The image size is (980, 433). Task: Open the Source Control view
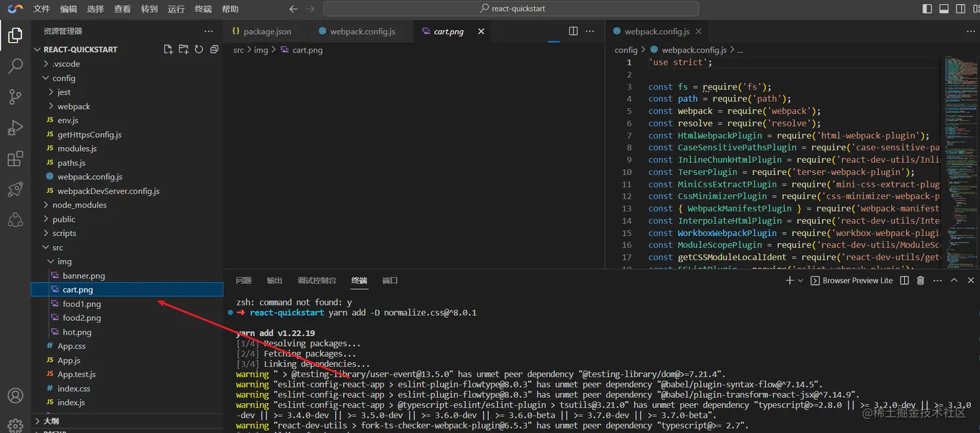click(x=16, y=97)
